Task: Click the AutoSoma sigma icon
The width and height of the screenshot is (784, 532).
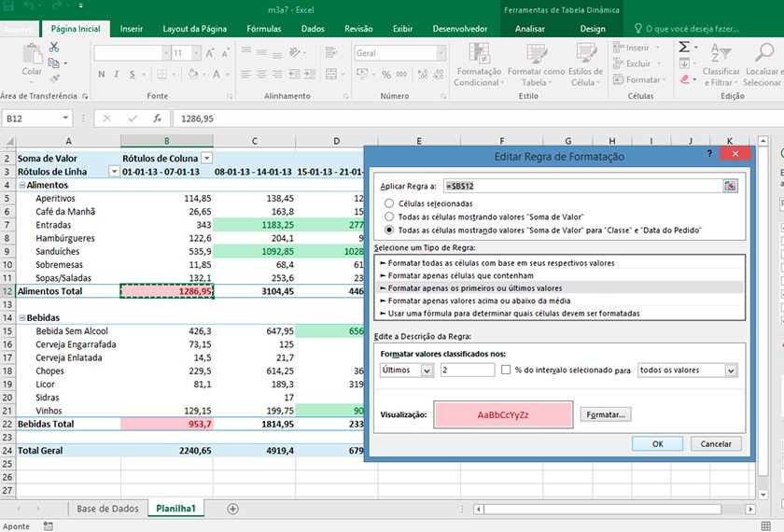Action: (x=684, y=47)
